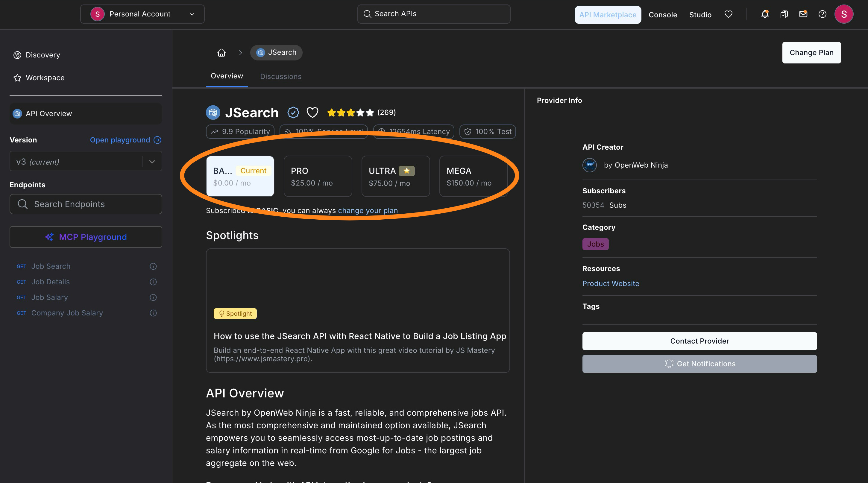Focus the Search Endpoints field
The height and width of the screenshot is (483, 868).
(x=86, y=204)
